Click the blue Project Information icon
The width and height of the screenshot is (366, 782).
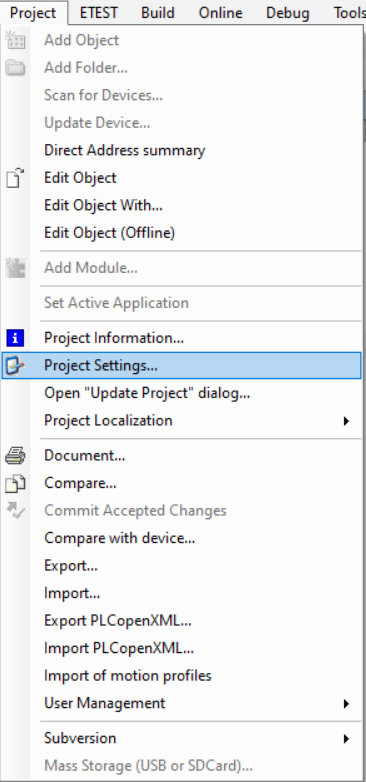15,338
